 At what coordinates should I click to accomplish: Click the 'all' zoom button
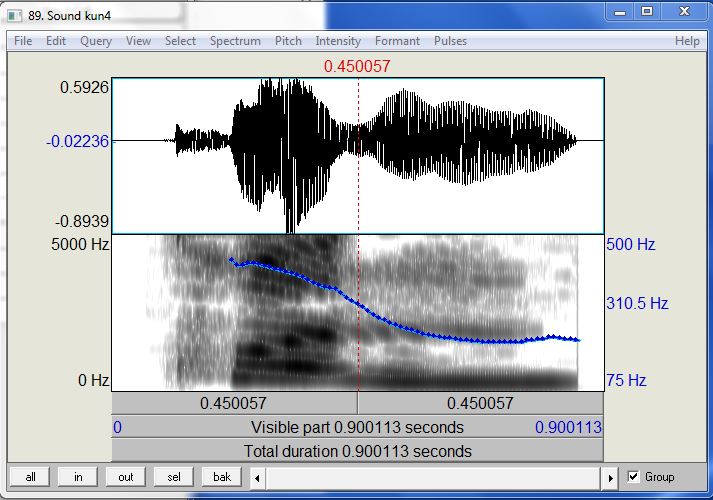coord(30,477)
